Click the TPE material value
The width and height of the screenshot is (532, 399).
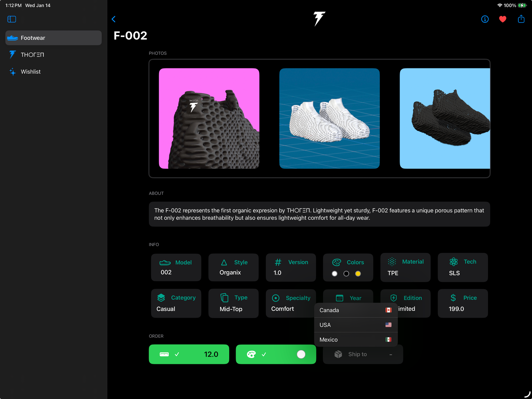393,273
